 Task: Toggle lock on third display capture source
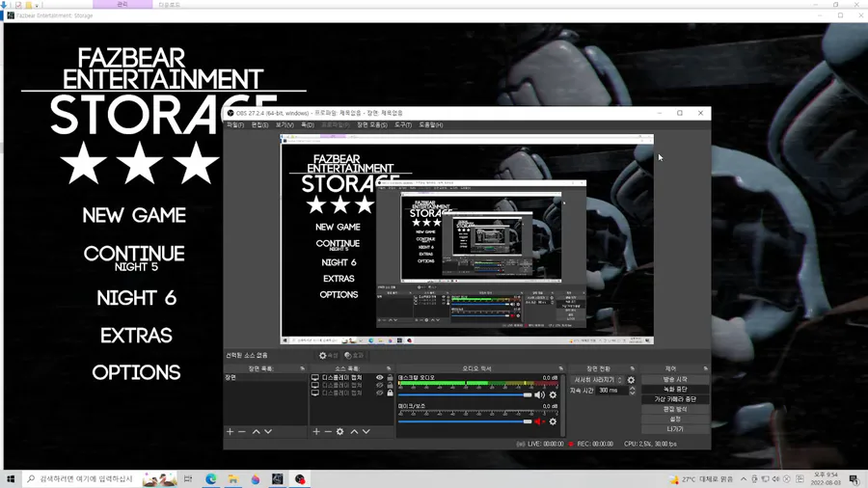pyautogui.click(x=390, y=393)
